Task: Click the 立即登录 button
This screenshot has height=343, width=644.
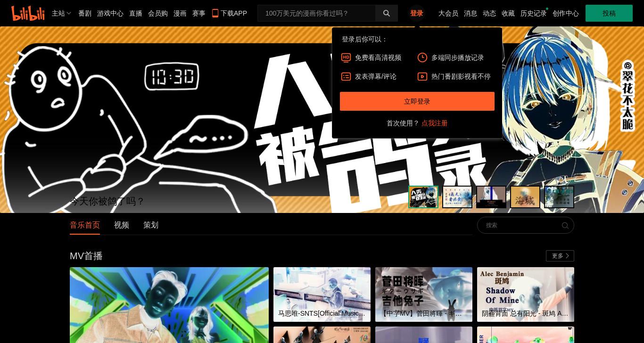Action: click(x=417, y=101)
